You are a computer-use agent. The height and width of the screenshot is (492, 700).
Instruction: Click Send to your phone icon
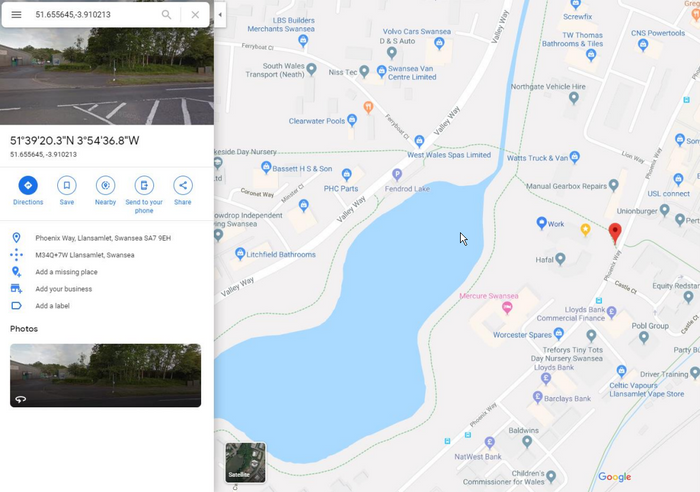click(x=144, y=185)
